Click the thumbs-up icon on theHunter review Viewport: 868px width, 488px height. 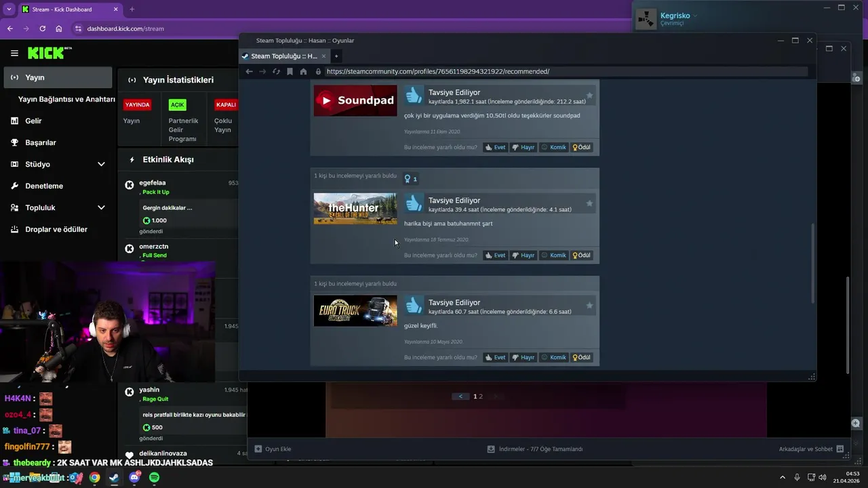click(x=414, y=203)
